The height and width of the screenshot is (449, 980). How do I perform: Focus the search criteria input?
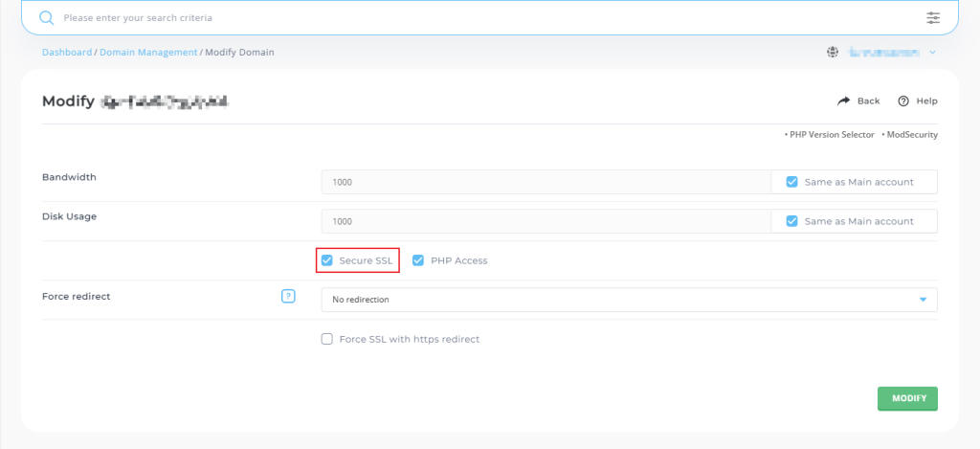pyautogui.click(x=479, y=17)
